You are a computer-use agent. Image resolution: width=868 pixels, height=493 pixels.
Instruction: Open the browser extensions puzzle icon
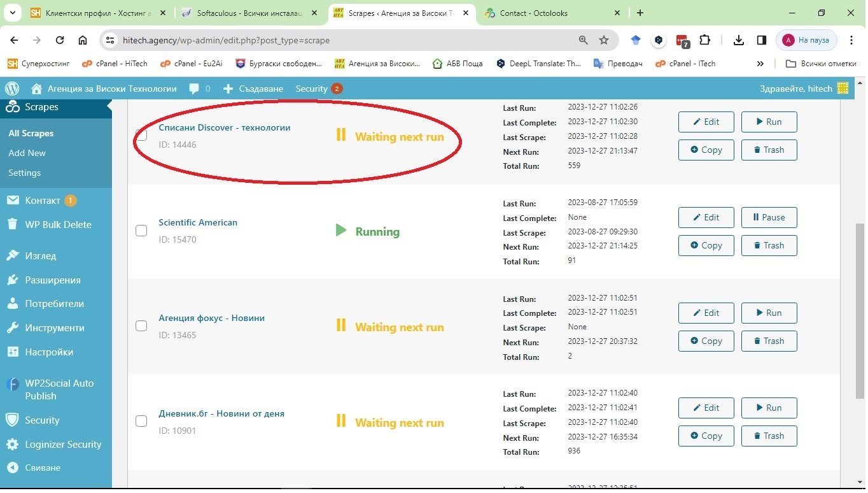704,40
